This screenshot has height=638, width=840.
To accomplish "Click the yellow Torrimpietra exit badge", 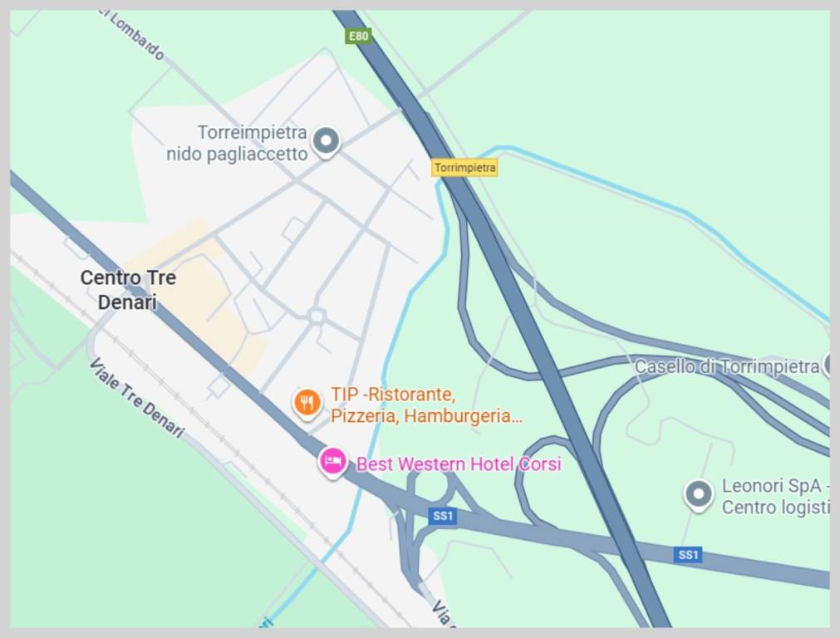I will tap(464, 167).
